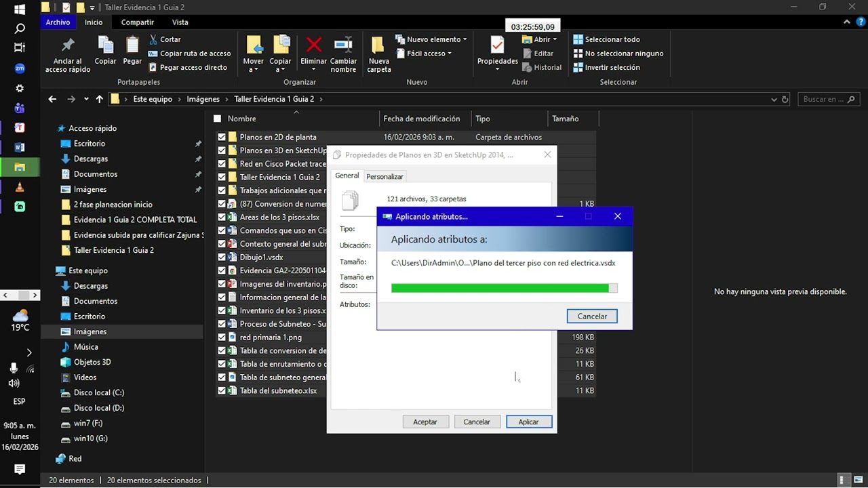Viewport: 868px width, 488px height.
Task: Uncheck red primaria 1.png checkbox
Action: [222, 337]
